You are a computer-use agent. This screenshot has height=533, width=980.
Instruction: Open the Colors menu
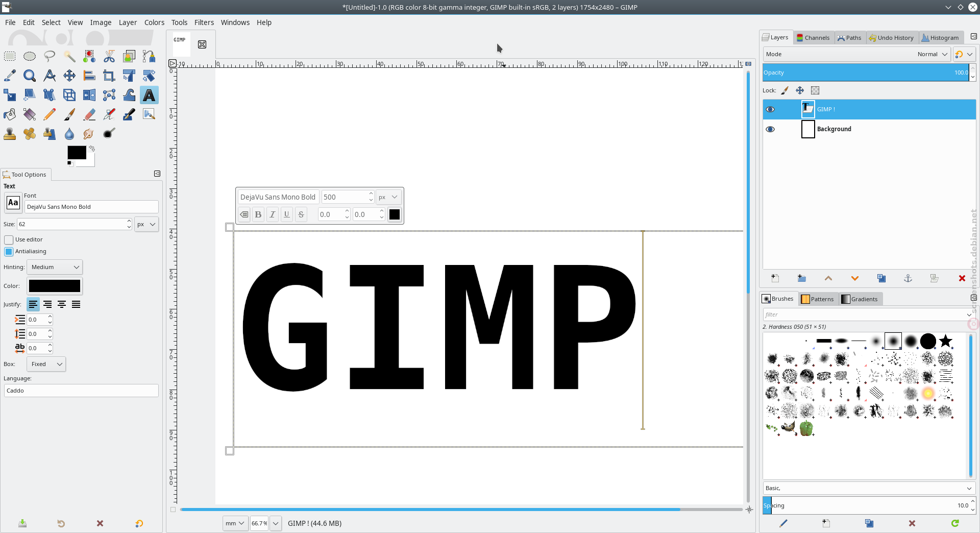pyautogui.click(x=154, y=22)
